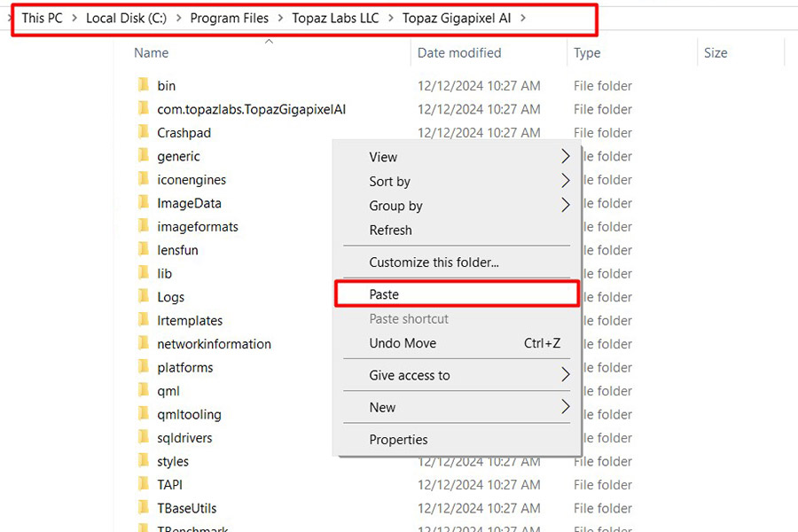The height and width of the screenshot is (532, 798).
Task: Open the Sort by submenu
Action: pyautogui.click(x=457, y=181)
